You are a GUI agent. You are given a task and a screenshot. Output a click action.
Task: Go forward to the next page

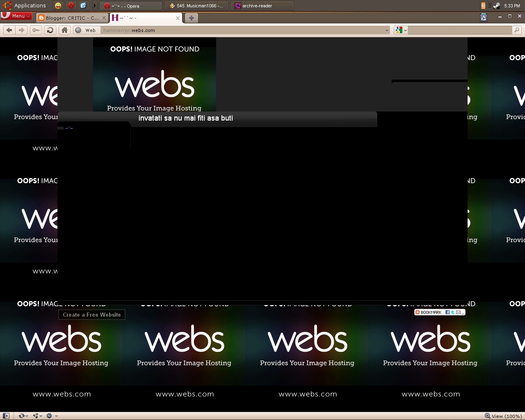click(22, 30)
